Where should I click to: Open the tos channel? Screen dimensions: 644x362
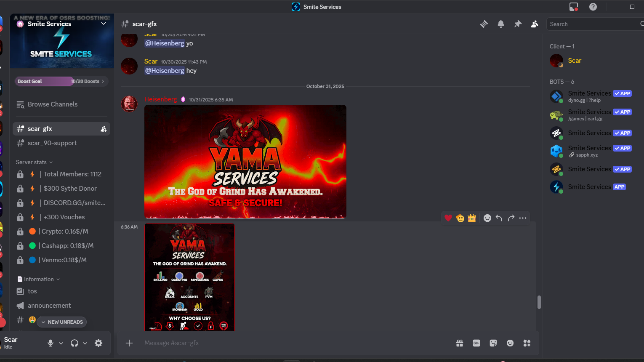[61, 291]
